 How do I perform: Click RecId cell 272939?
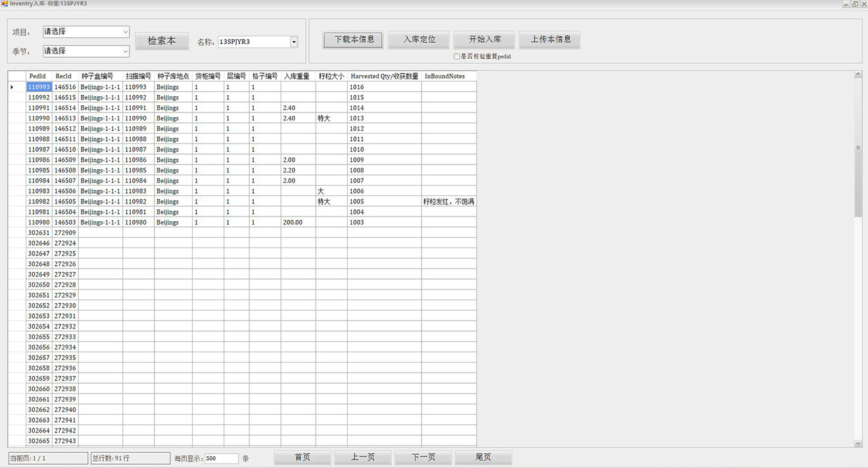65,400
